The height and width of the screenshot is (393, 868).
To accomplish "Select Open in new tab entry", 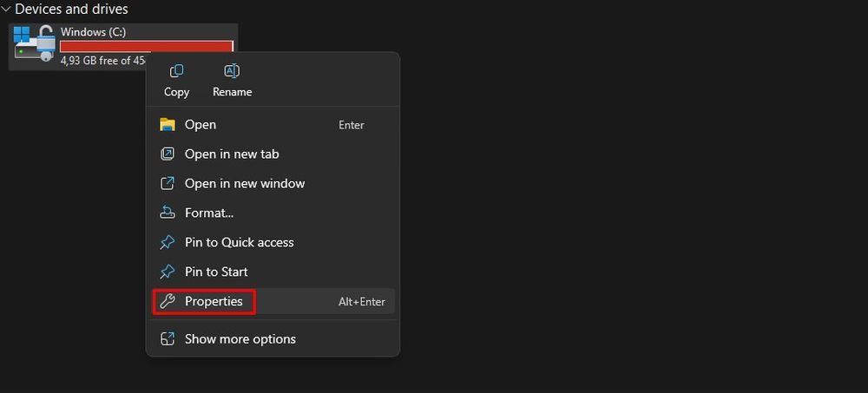I will coord(232,154).
